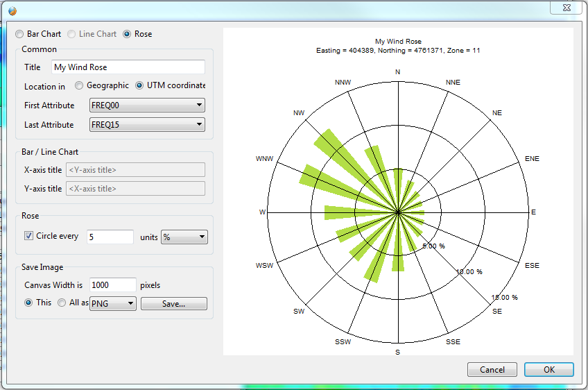
Task: Choose Geographic location option
Action: pos(80,85)
